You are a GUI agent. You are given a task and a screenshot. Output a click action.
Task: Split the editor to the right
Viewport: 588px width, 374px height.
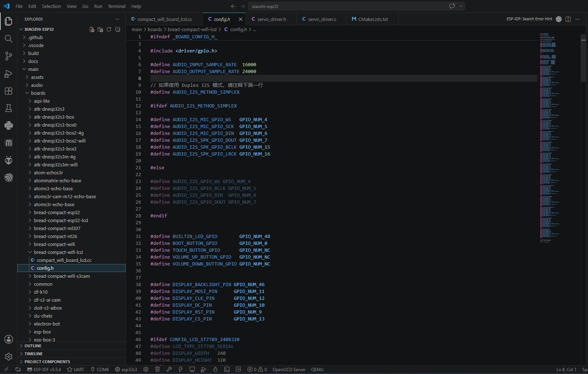tap(568, 19)
